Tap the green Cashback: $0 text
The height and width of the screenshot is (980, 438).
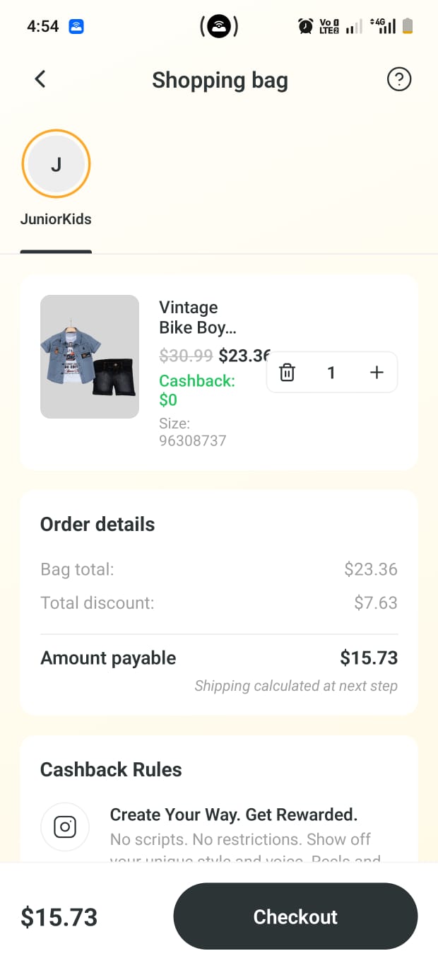coord(197,390)
